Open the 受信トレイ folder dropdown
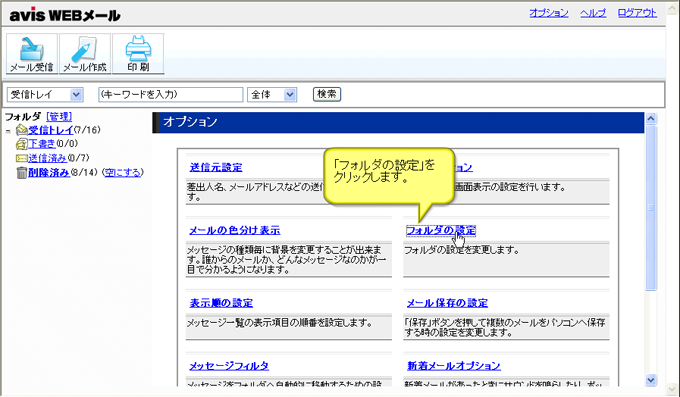This screenshot has width=680, height=397. click(x=45, y=95)
